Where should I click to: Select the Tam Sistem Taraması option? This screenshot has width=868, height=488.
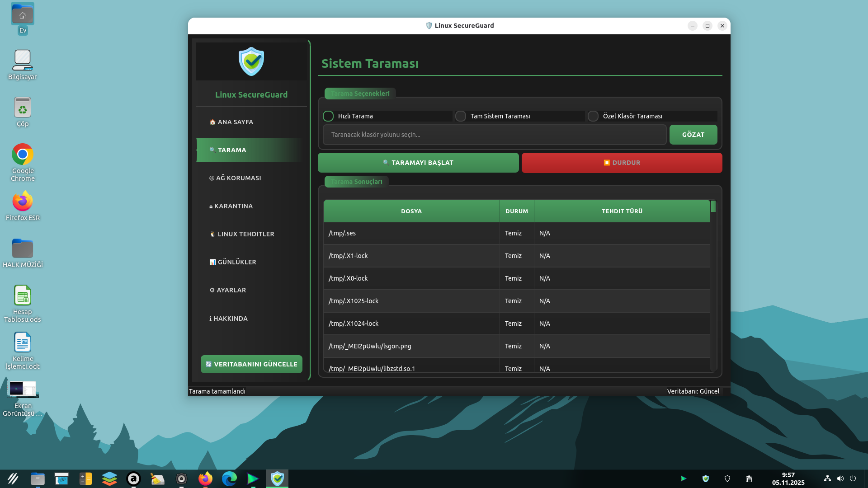coord(461,116)
